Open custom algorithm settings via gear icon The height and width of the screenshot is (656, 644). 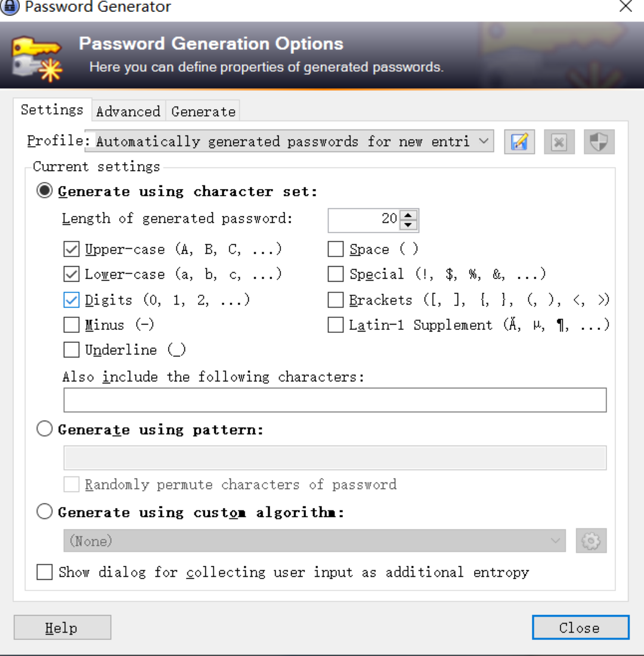pyautogui.click(x=591, y=541)
